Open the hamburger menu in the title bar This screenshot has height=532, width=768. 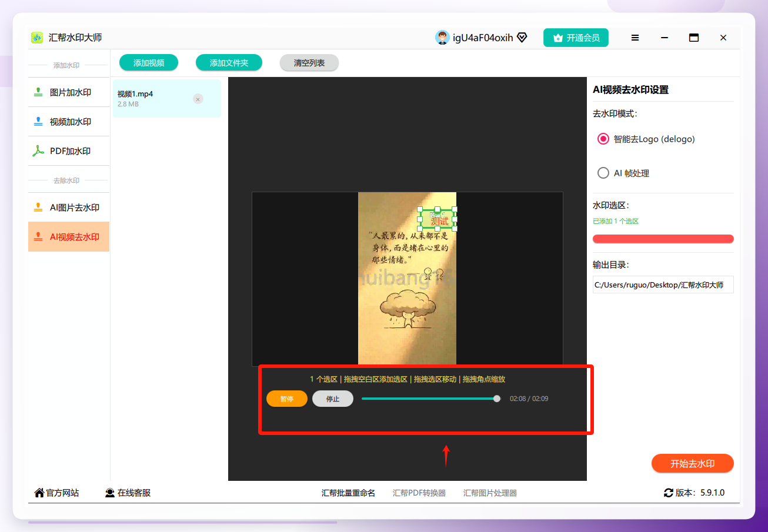(x=635, y=38)
